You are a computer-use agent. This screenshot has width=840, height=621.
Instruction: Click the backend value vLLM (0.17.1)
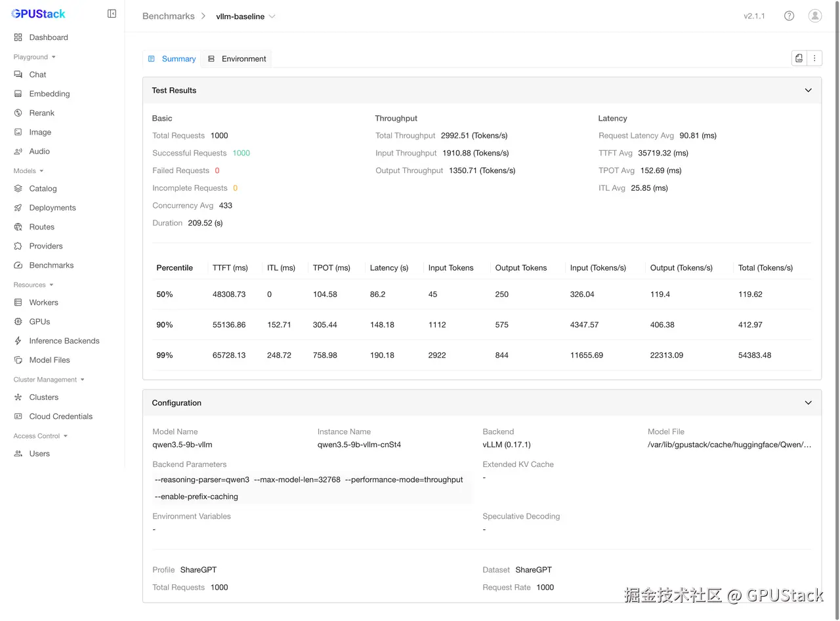pos(508,445)
